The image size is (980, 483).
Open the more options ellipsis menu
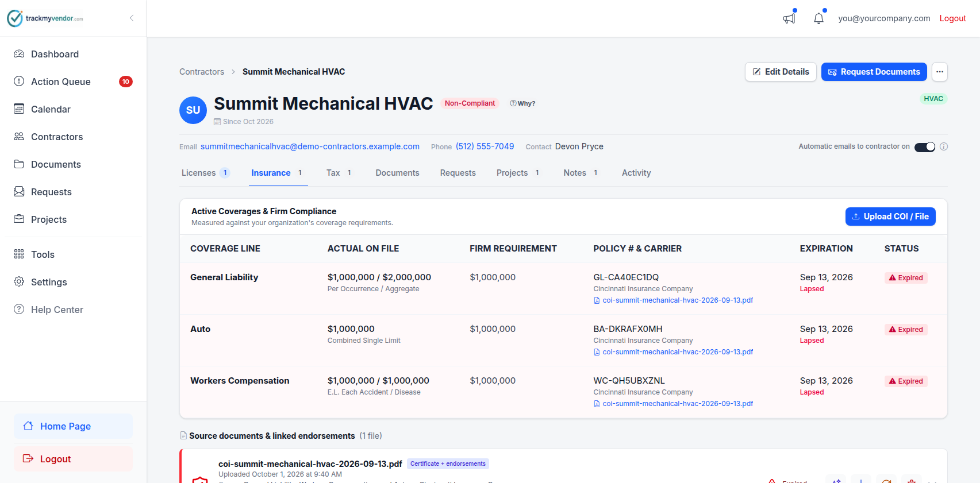(940, 72)
